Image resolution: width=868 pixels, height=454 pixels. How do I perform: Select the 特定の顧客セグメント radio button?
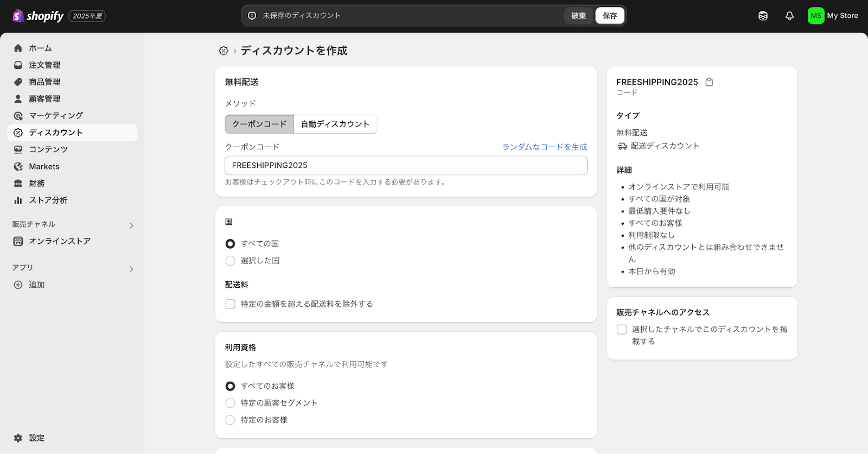(230, 403)
